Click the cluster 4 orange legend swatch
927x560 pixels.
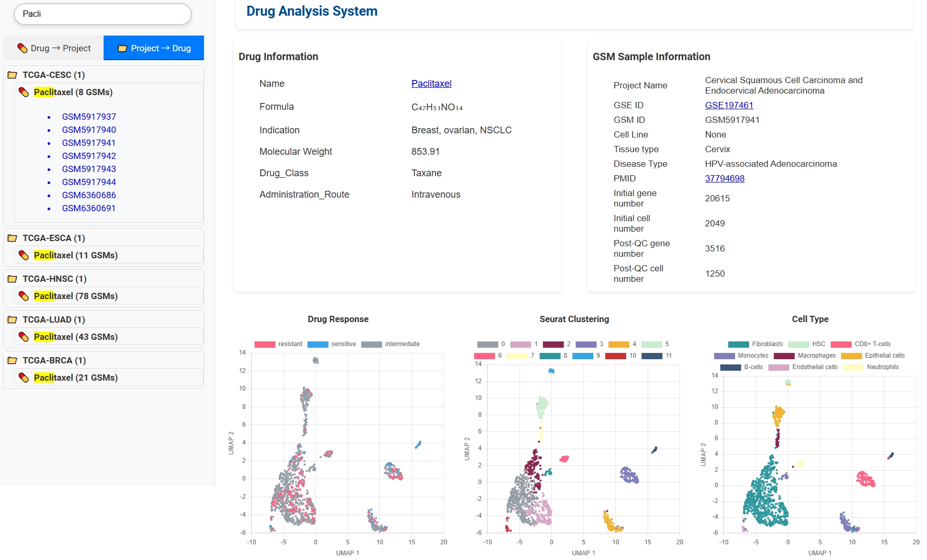point(618,344)
